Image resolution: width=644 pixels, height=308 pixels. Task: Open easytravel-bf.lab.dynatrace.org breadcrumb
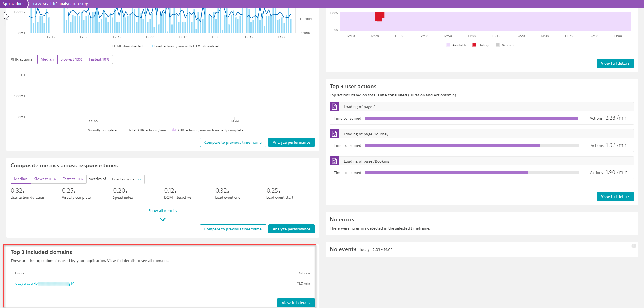pos(61,4)
